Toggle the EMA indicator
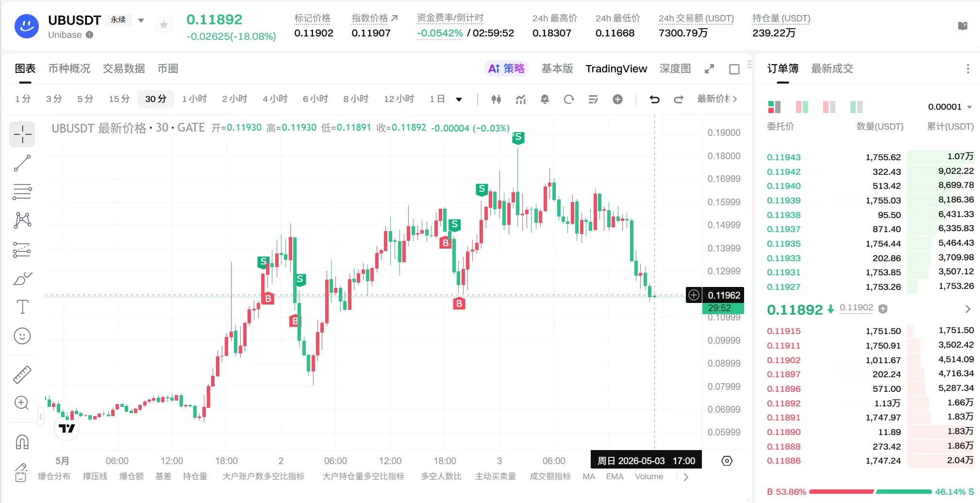This screenshot has width=980, height=503. [x=615, y=476]
